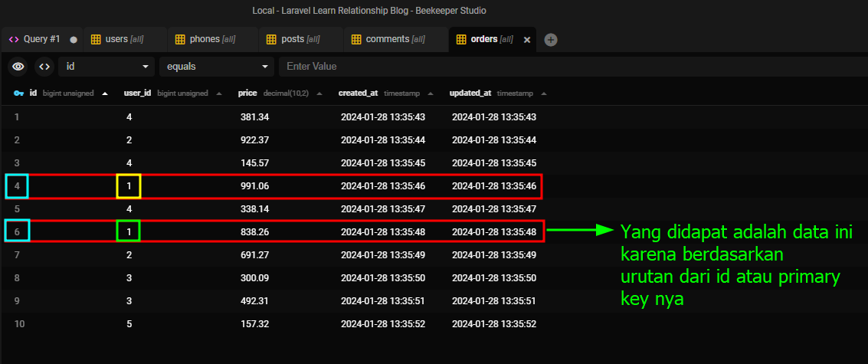Click the Enter Value filter field
The height and width of the screenshot is (364, 868).
click(567, 67)
